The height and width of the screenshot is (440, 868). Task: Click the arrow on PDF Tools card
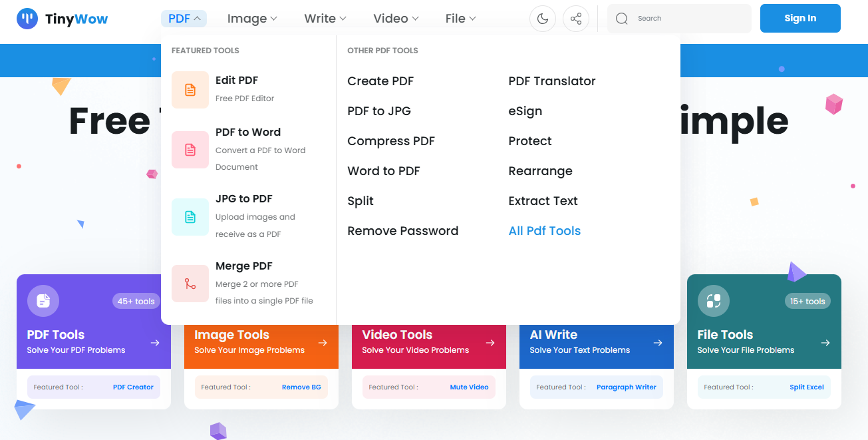pos(155,343)
